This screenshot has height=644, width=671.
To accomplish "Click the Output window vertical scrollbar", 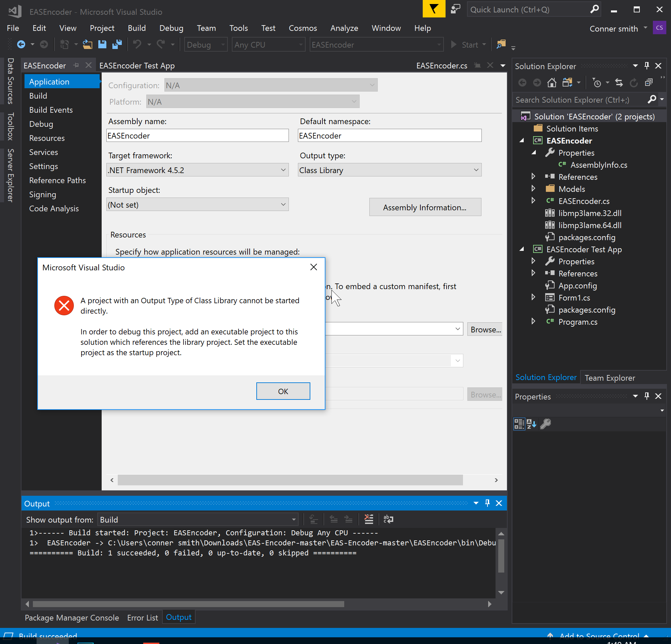I will (501, 556).
